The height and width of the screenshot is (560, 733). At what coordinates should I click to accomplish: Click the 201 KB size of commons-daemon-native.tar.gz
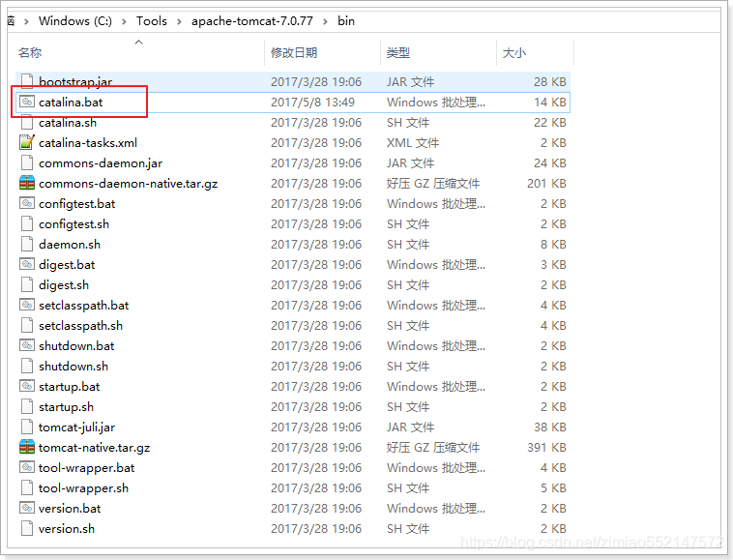546,183
